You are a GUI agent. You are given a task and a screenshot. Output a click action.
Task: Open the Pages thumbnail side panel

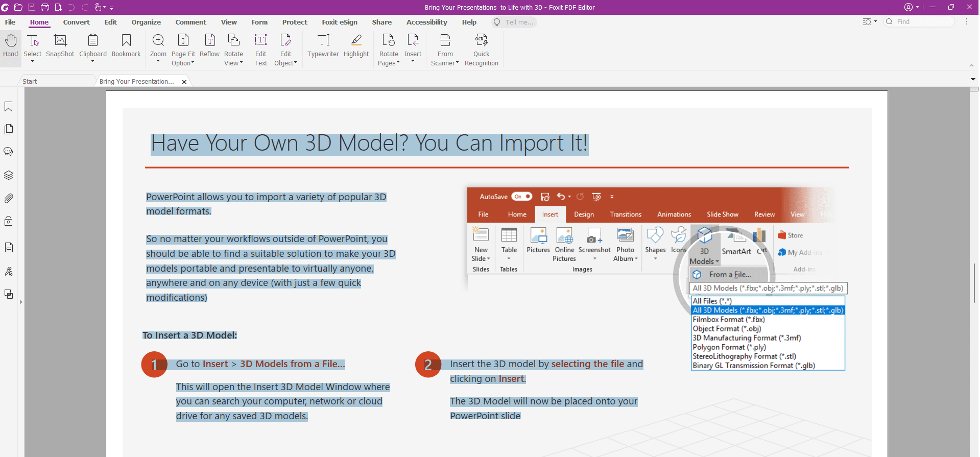pyautogui.click(x=9, y=129)
